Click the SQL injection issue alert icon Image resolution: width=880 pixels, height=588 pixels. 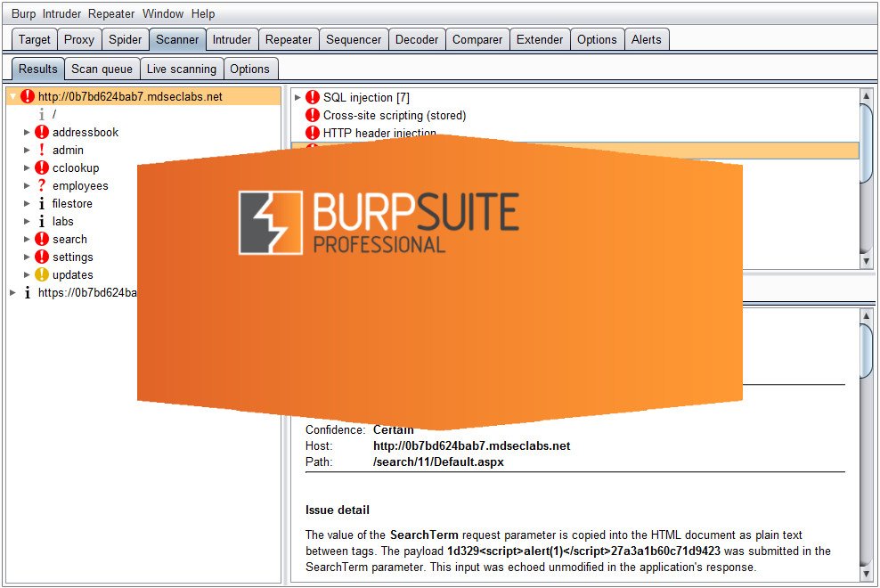tap(314, 97)
